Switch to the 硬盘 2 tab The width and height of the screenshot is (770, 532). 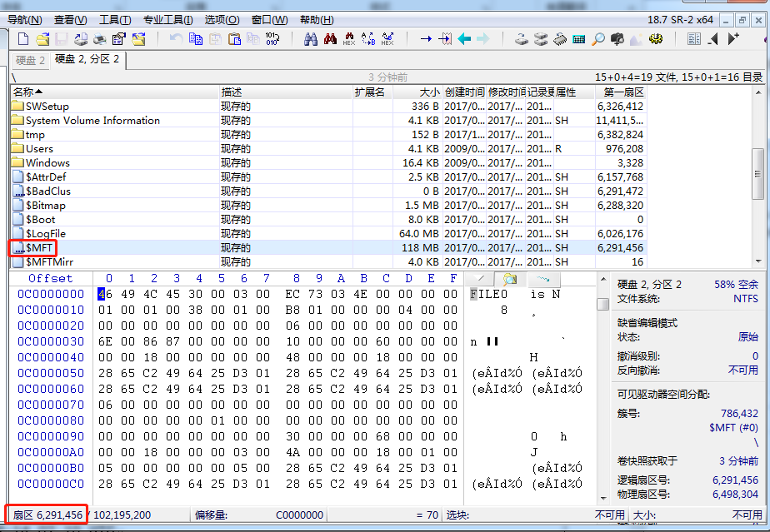31,61
